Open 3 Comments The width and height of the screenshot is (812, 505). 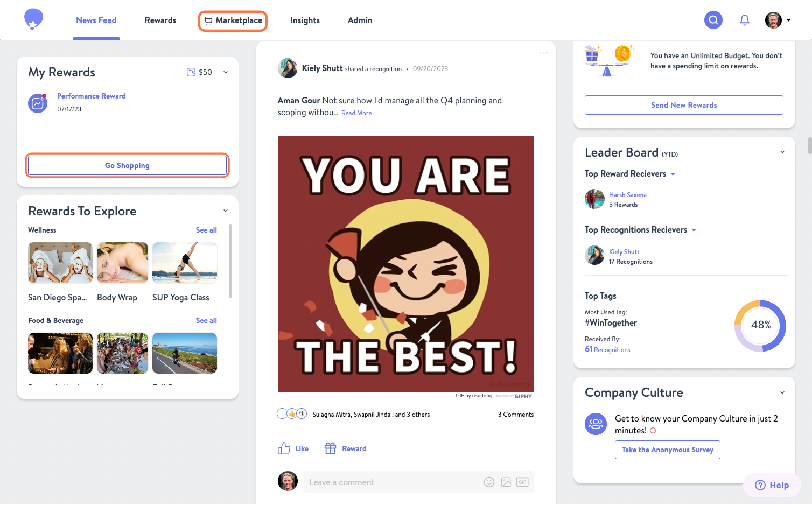516,415
